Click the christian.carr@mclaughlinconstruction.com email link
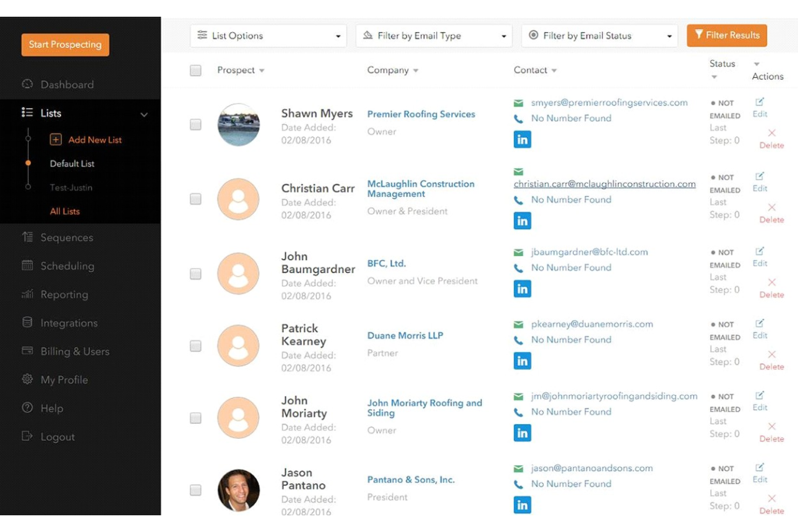The width and height of the screenshot is (798, 532). [x=604, y=184]
